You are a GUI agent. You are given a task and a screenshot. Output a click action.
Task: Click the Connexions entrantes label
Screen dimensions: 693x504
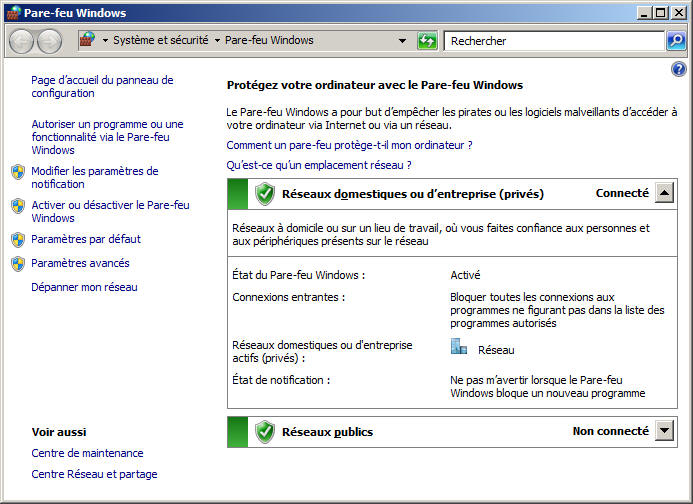(x=288, y=297)
